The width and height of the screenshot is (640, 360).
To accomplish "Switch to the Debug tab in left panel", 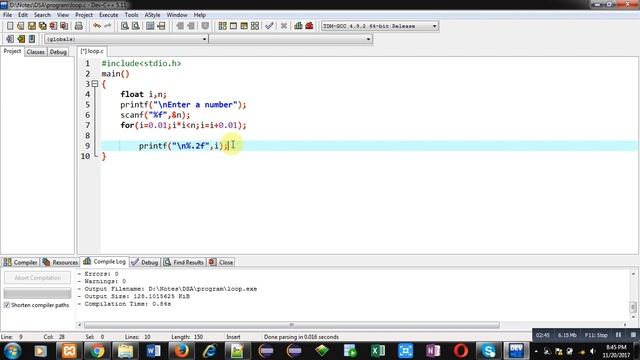I will pos(58,52).
